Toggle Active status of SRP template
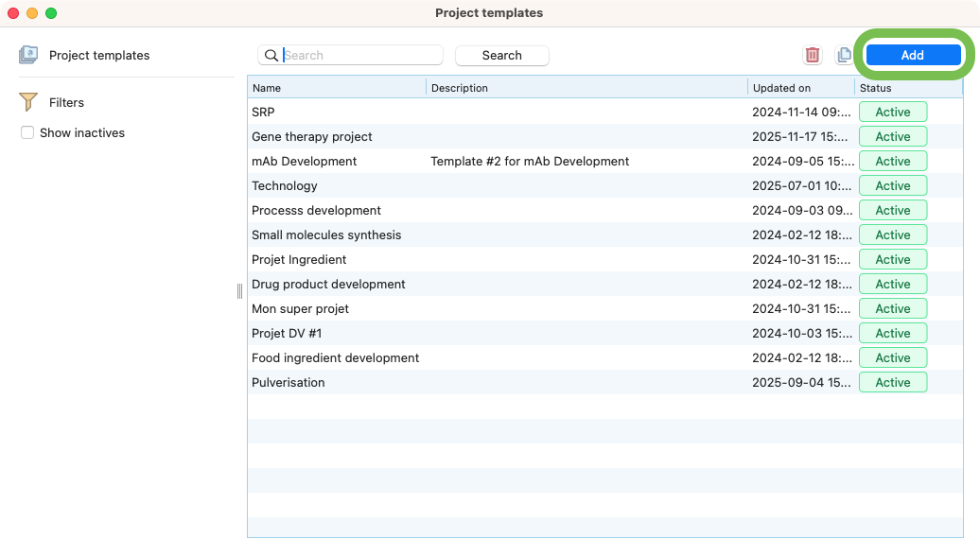Image resolution: width=980 pixels, height=556 pixels. [x=892, y=113]
